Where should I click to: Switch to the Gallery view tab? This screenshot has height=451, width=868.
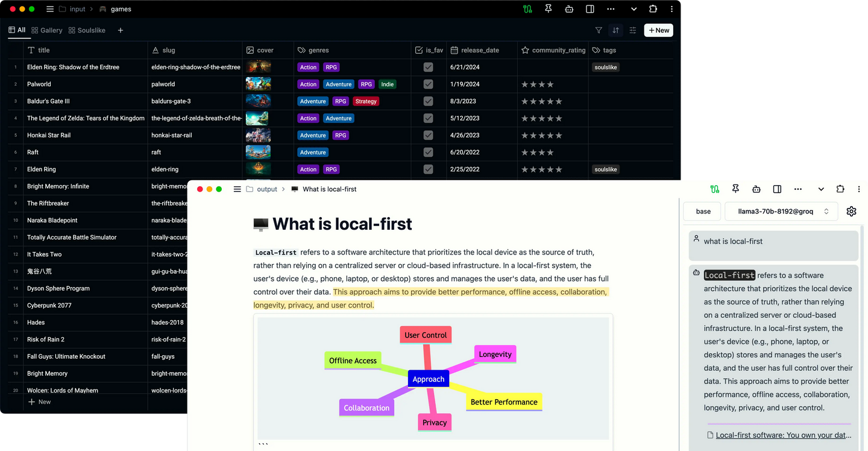click(x=46, y=30)
